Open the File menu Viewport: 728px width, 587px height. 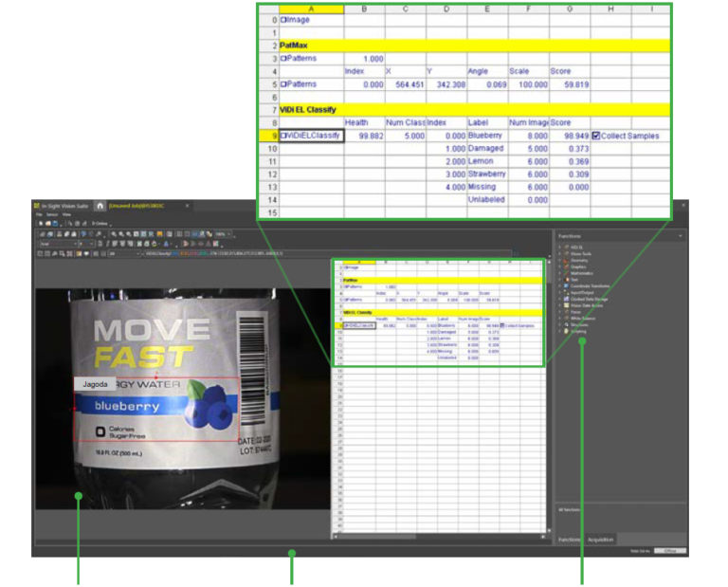[40, 214]
